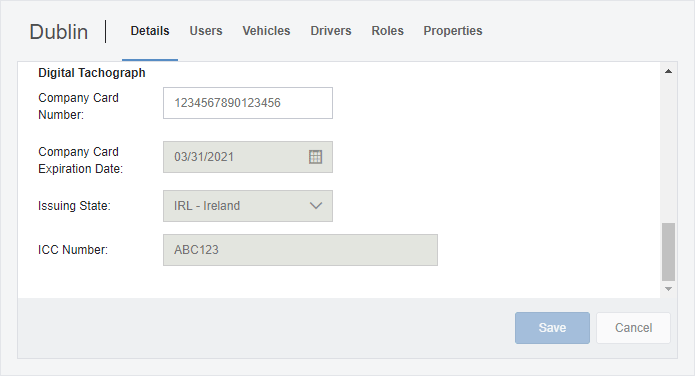Click the Dublin title text

click(59, 32)
